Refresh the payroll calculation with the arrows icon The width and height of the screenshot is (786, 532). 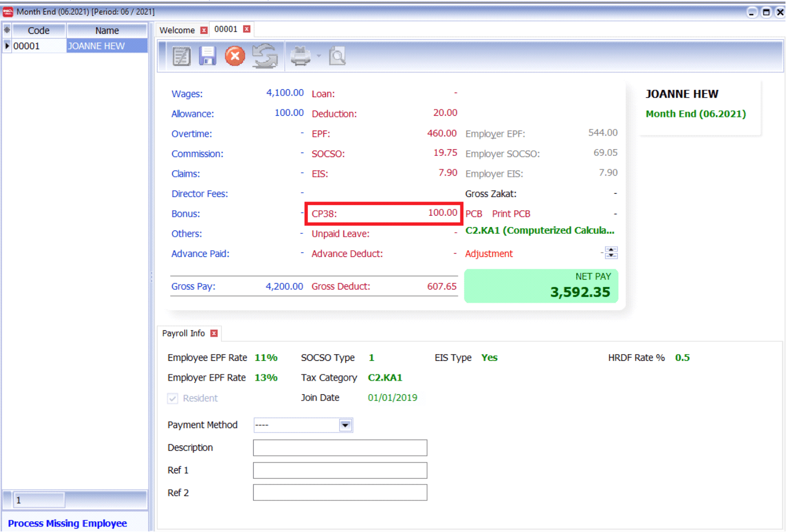pyautogui.click(x=266, y=55)
